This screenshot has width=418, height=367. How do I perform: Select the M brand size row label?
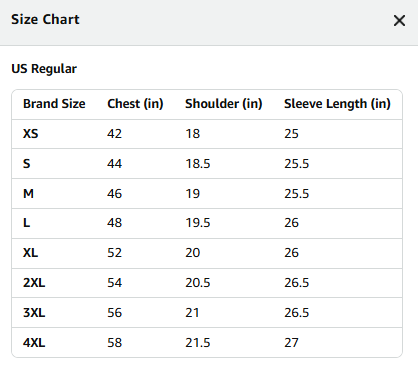tap(28, 194)
